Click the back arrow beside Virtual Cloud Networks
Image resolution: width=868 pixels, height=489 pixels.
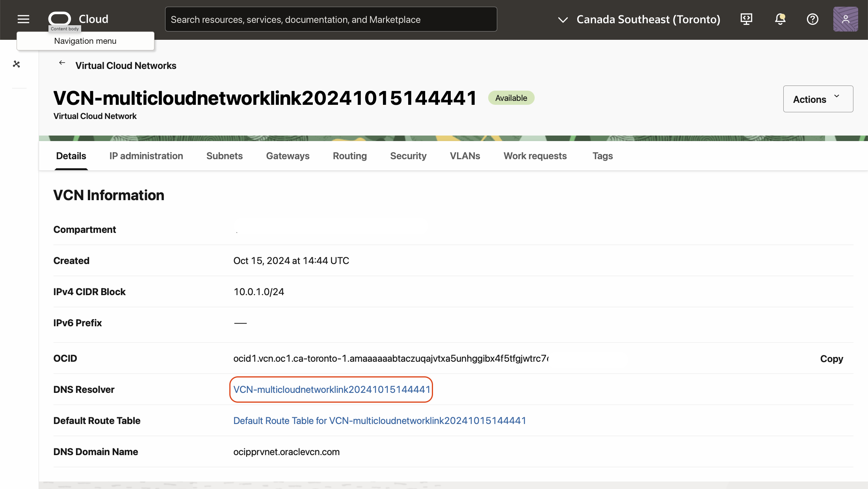[62, 63]
